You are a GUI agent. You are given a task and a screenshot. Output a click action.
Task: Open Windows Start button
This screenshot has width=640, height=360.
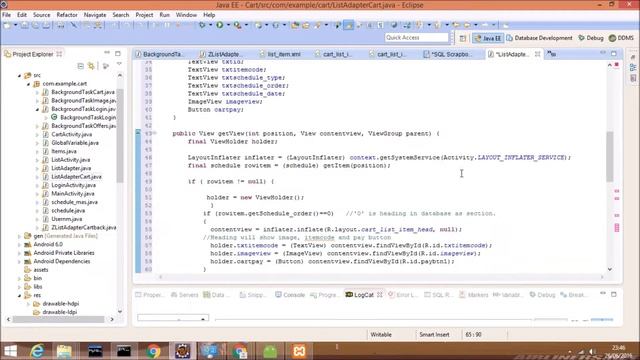pos(10,351)
